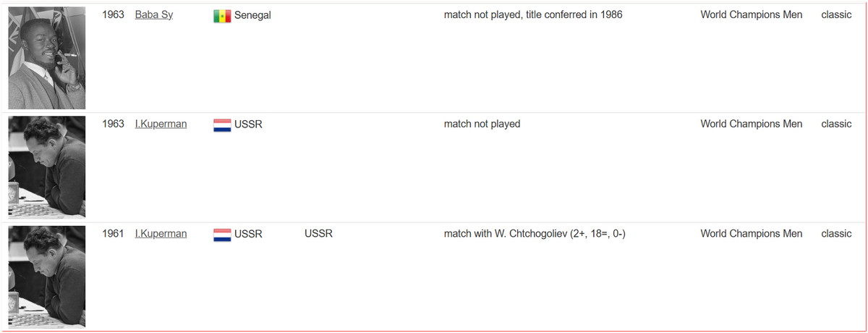Open the I.Kuperman link in the 1961 row
The image size is (868, 333).
coord(161,233)
